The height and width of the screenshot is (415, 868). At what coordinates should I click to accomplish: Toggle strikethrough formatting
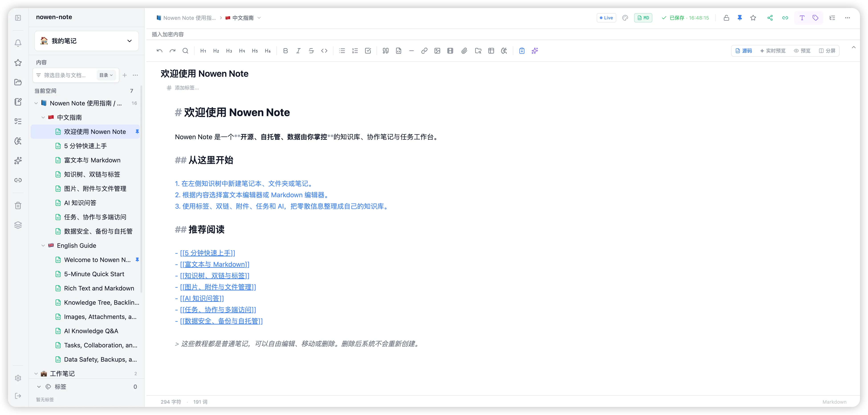tap(311, 51)
